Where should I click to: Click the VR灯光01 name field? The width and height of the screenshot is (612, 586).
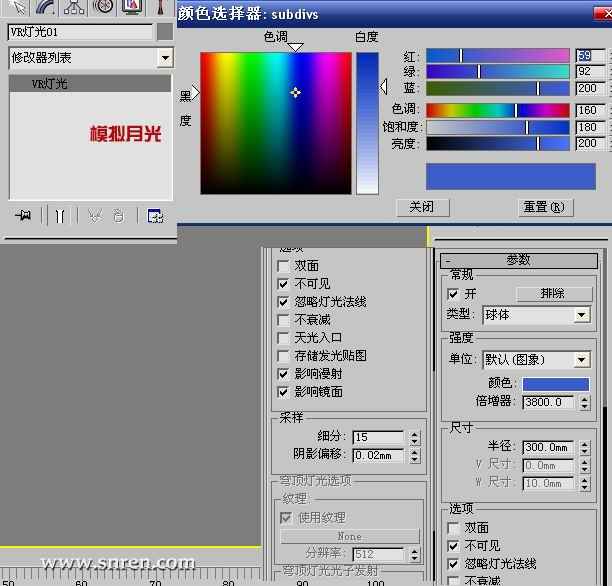click(80, 32)
